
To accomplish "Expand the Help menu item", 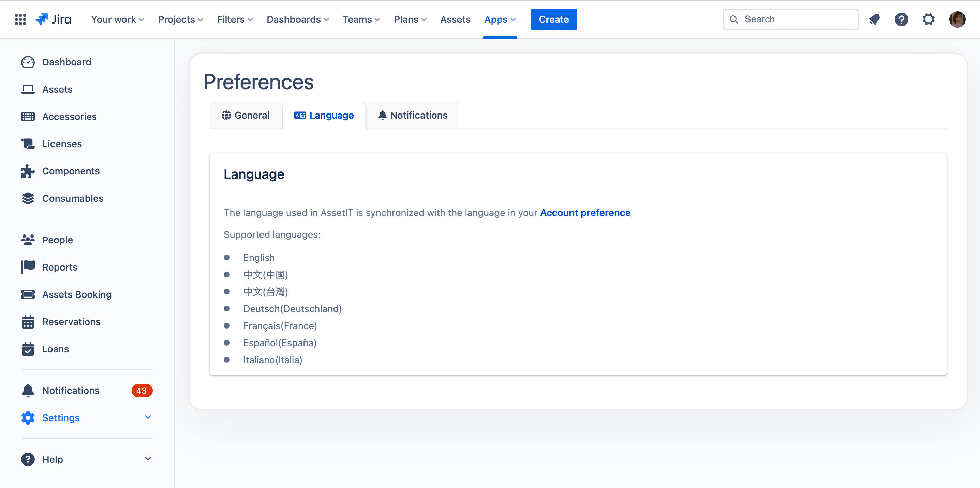I will coord(148,459).
